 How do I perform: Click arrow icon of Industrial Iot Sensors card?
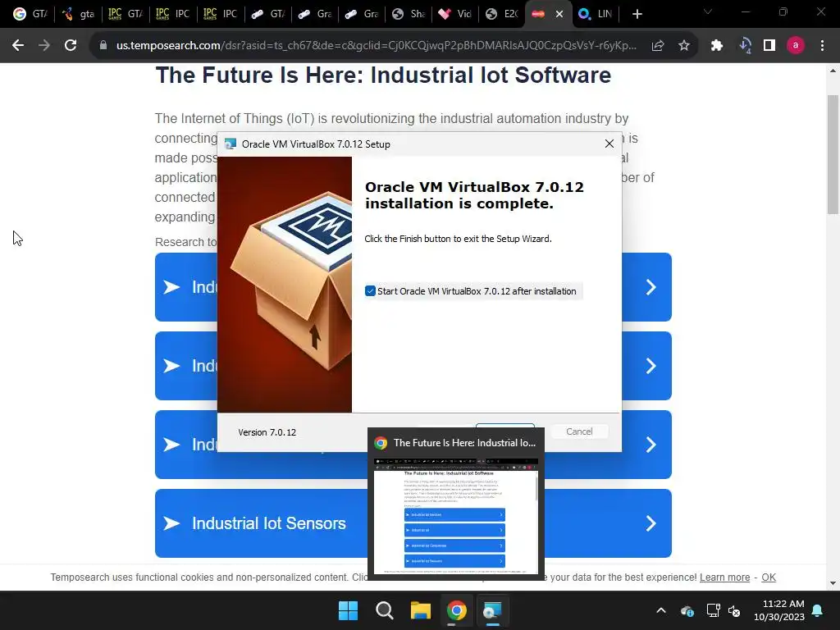pos(171,523)
